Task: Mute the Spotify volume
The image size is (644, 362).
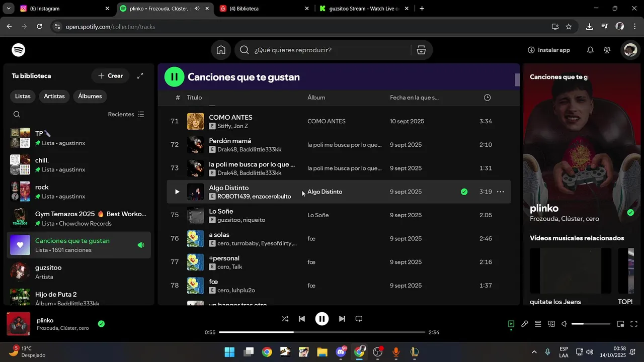Action: 565,324
